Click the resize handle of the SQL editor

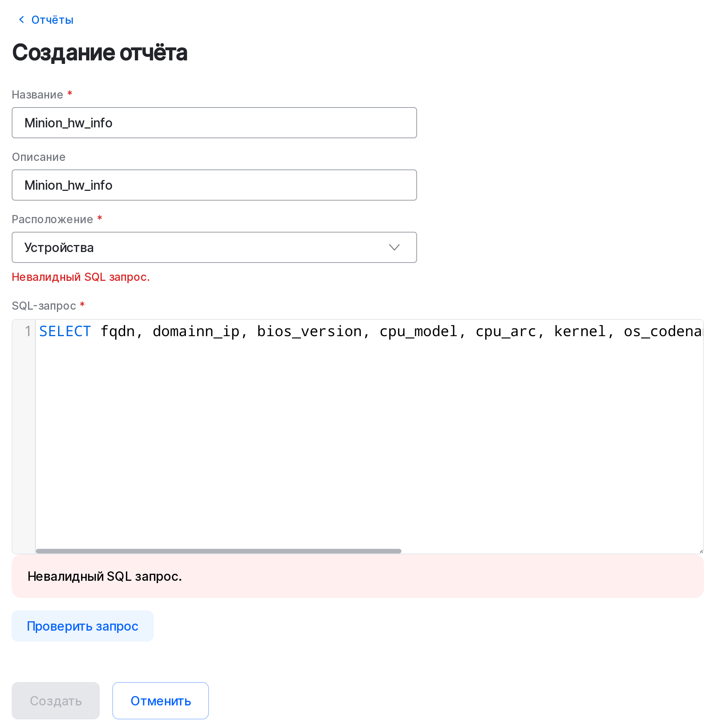click(701, 551)
